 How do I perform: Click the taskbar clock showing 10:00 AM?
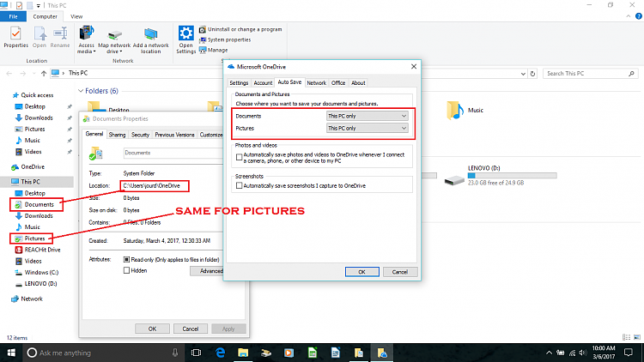point(604,353)
